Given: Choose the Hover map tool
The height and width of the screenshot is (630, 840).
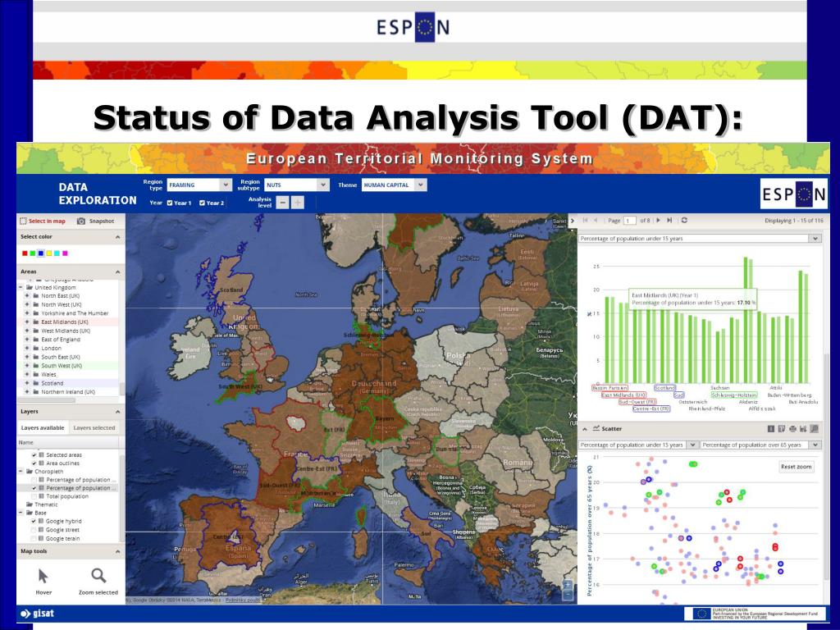Looking at the screenshot, I should point(43,582).
